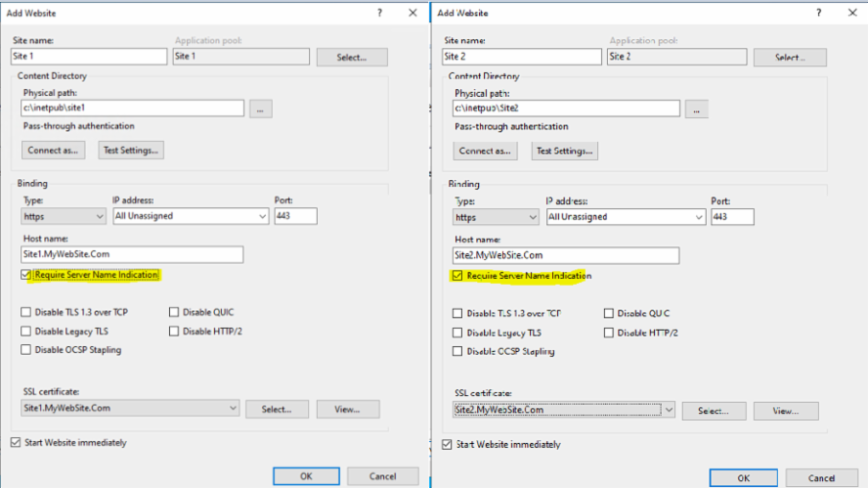Image resolution: width=868 pixels, height=488 pixels.
Task: Enable Disable TLS 1.3 over TCP in Site 2 dialog
Action: click(457, 314)
